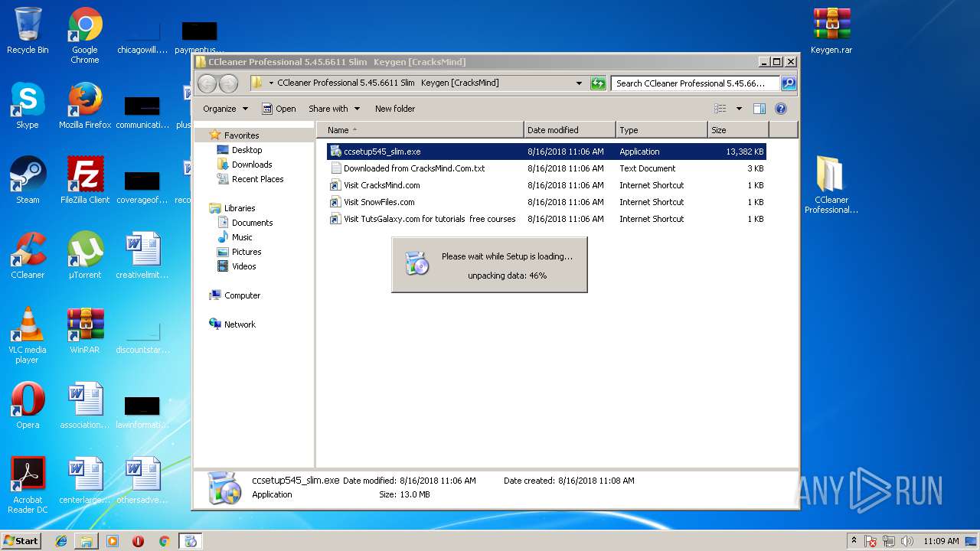
Task: Launch the Acrobat Reader DC shortcut
Action: pos(28,485)
